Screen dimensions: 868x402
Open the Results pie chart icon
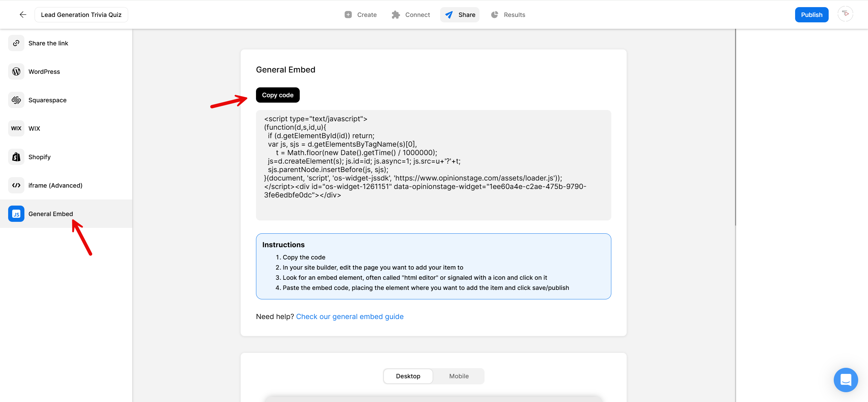[x=494, y=15]
